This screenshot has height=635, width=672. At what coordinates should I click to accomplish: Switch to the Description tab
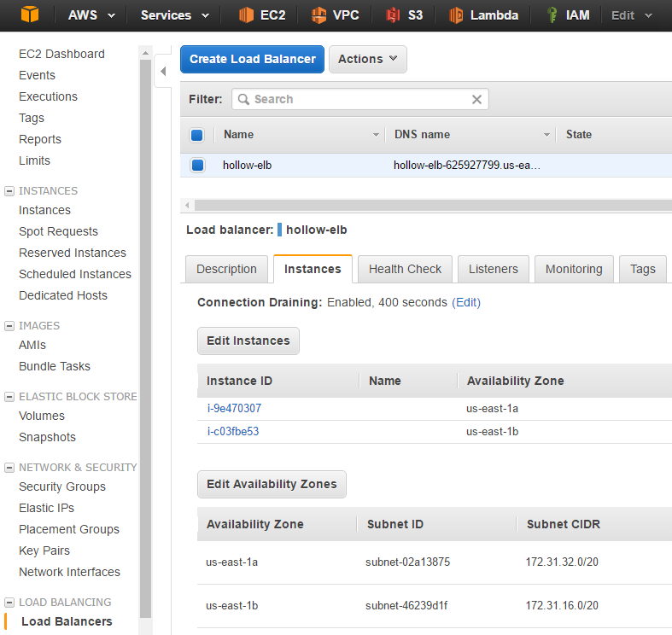click(x=227, y=269)
